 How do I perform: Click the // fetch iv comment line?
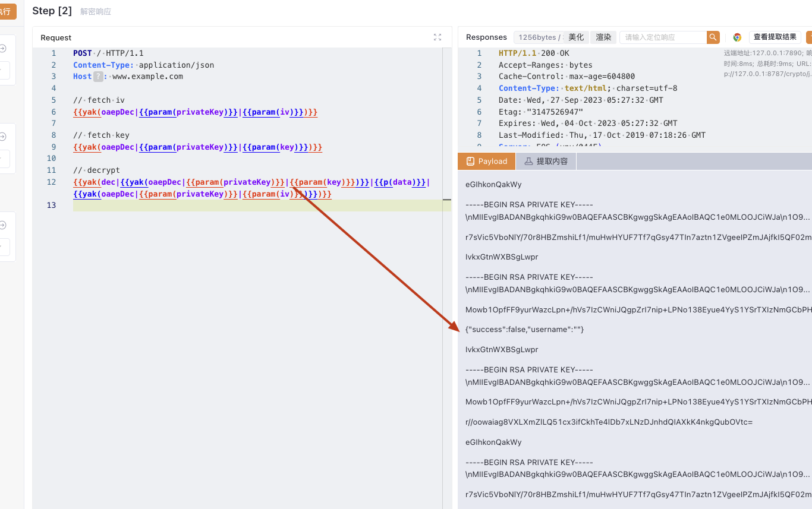pos(99,100)
